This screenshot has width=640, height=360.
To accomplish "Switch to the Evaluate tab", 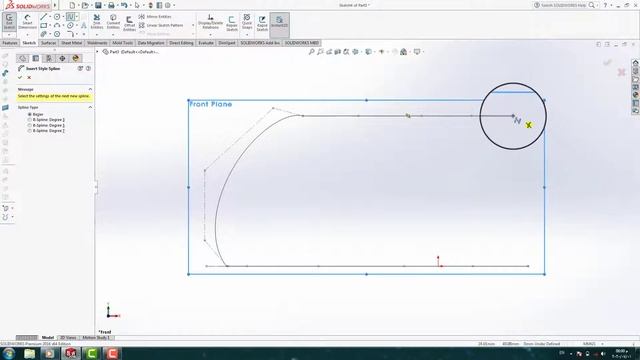I will click(x=206, y=43).
